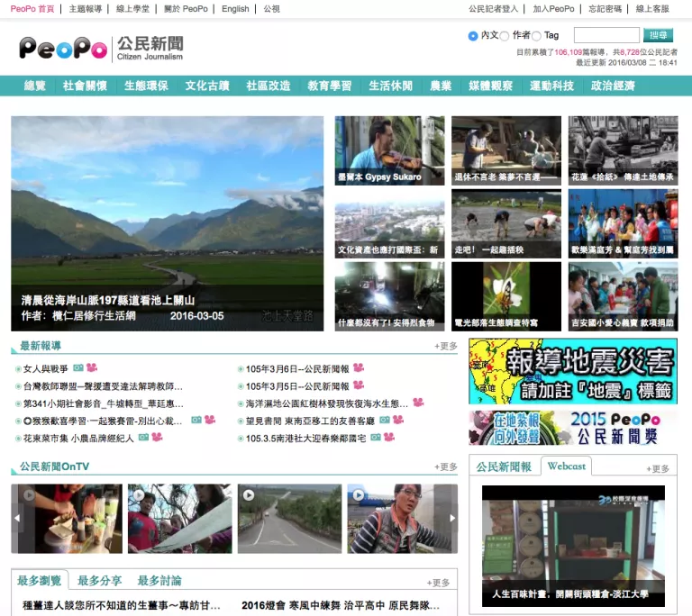Open the 政治經濟 category

pos(613,86)
